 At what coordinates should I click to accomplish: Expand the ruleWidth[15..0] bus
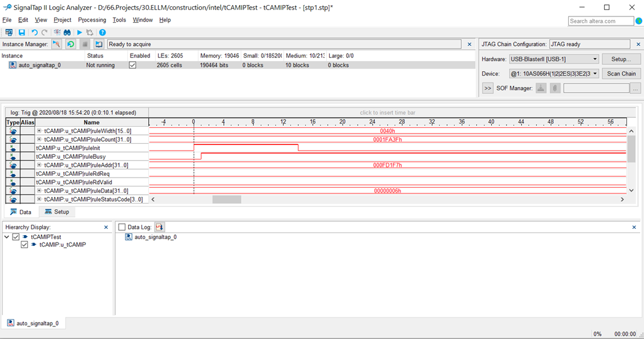pos(39,131)
